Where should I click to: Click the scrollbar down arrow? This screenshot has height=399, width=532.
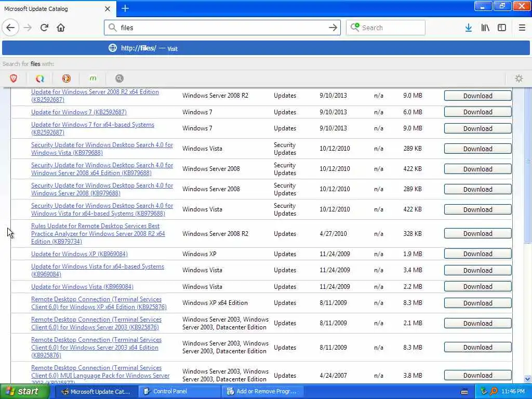[x=528, y=379]
